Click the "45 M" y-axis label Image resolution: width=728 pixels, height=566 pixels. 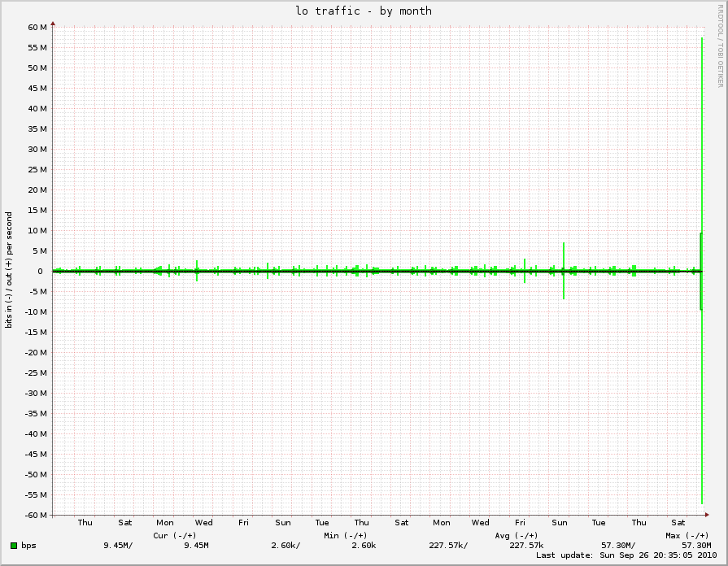(x=37, y=88)
